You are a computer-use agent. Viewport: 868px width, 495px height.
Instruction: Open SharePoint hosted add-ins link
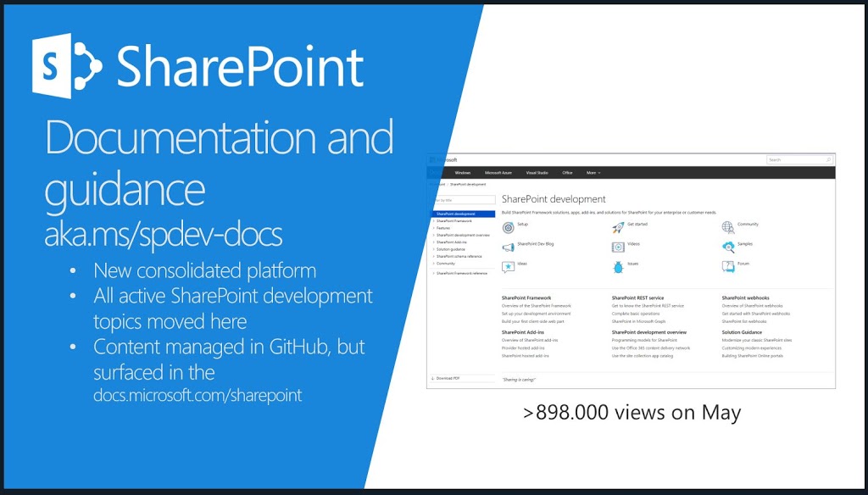click(526, 356)
